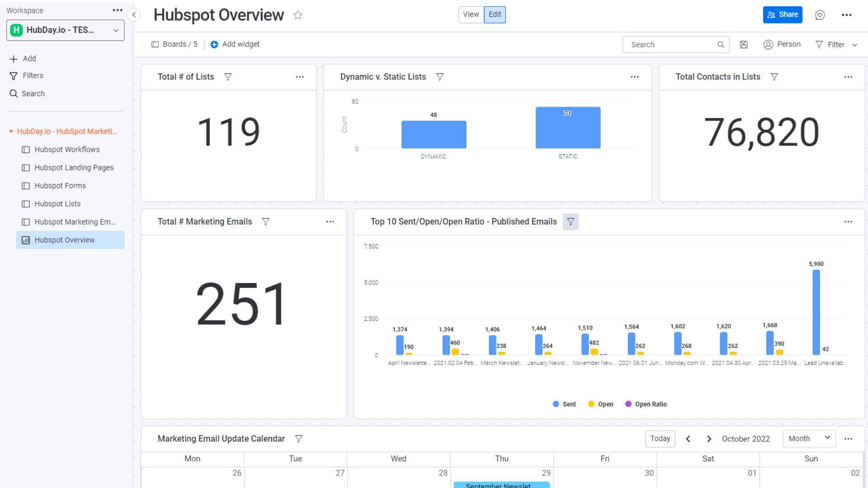Click Add widget
This screenshot has width=868, height=488.
pos(235,44)
